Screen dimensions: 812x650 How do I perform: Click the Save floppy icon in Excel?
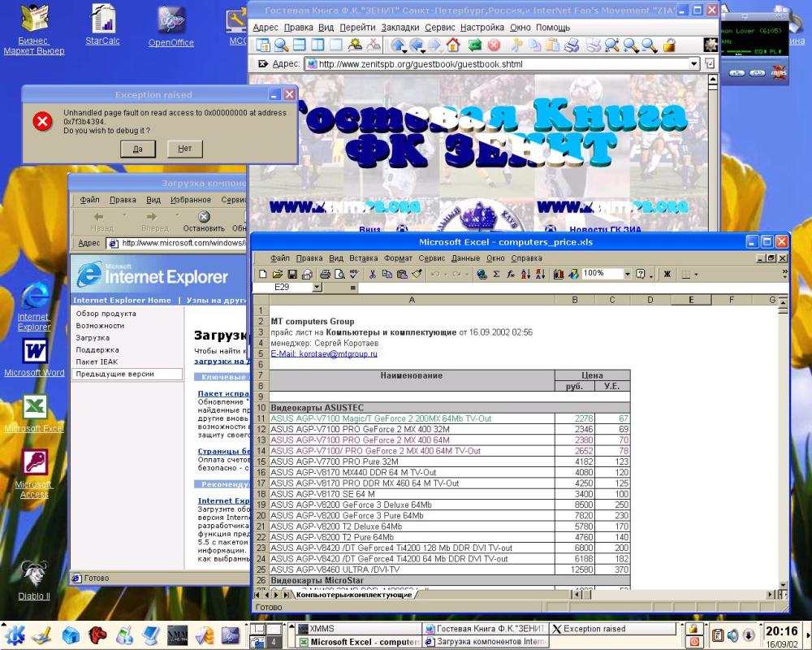click(x=292, y=274)
